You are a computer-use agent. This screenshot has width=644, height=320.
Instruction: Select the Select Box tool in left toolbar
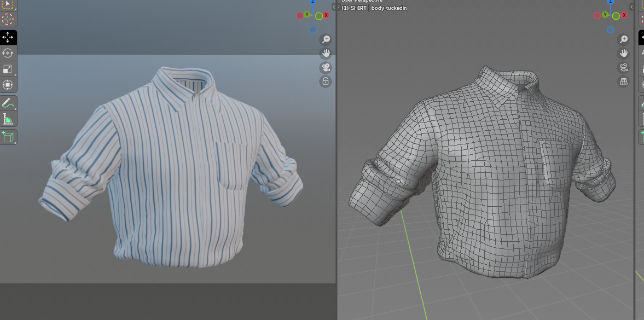coord(8,4)
